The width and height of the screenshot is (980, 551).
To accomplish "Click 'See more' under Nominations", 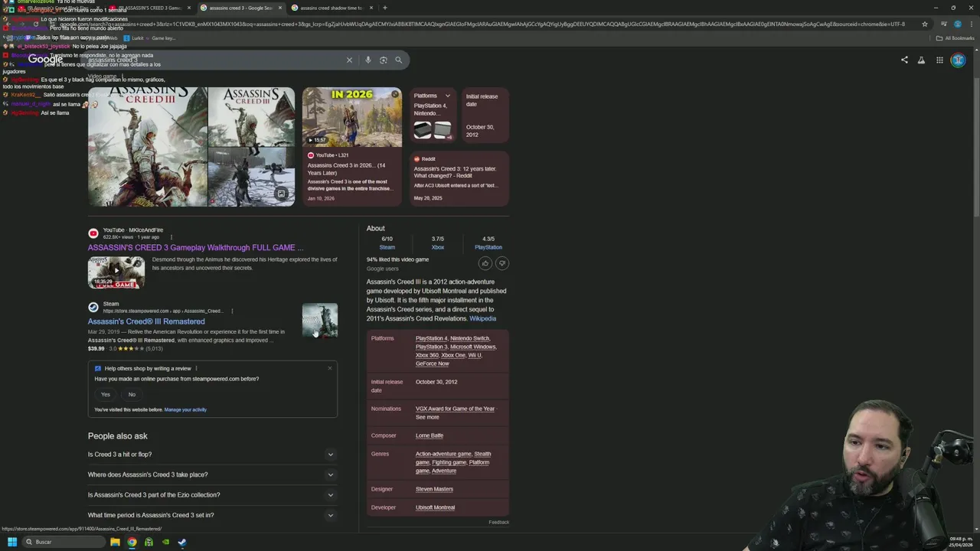I will coord(427,417).
